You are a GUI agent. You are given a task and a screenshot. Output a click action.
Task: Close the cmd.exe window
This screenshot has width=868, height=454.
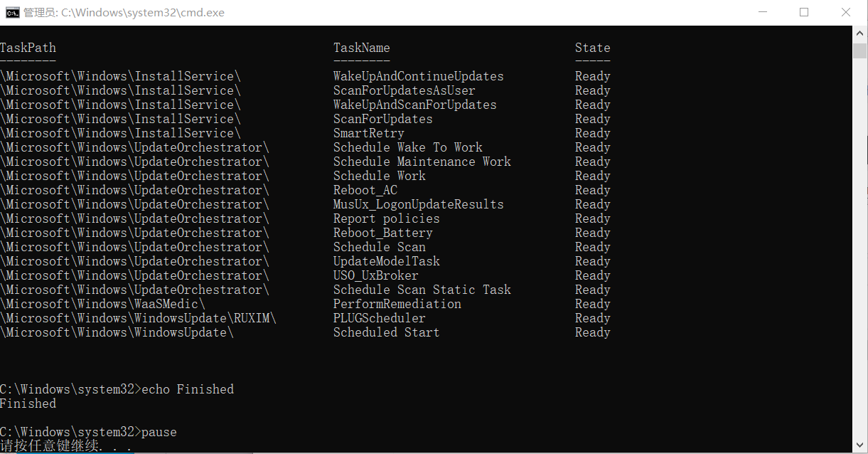tap(846, 12)
